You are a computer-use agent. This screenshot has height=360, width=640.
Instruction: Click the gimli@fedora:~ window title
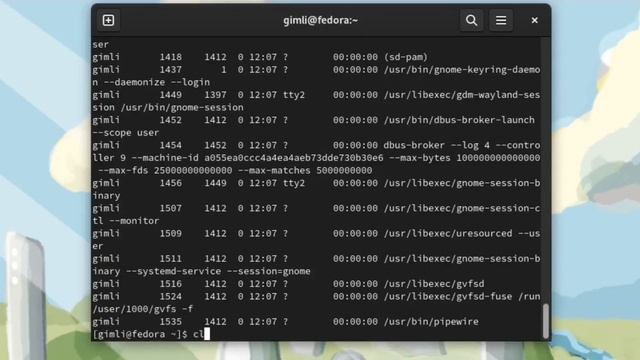click(320, 20)
